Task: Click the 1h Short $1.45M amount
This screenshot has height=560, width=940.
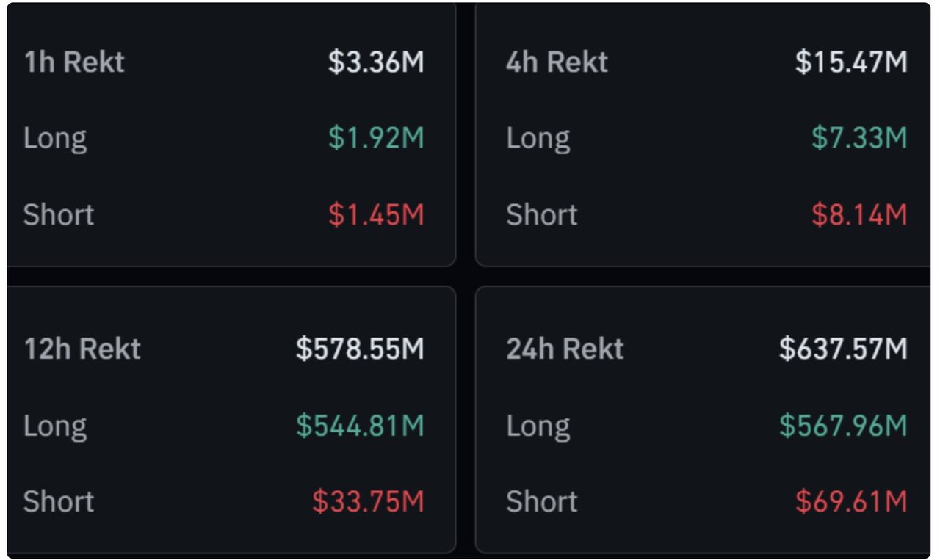Action: pyautogui.click(x=376, y=214)
